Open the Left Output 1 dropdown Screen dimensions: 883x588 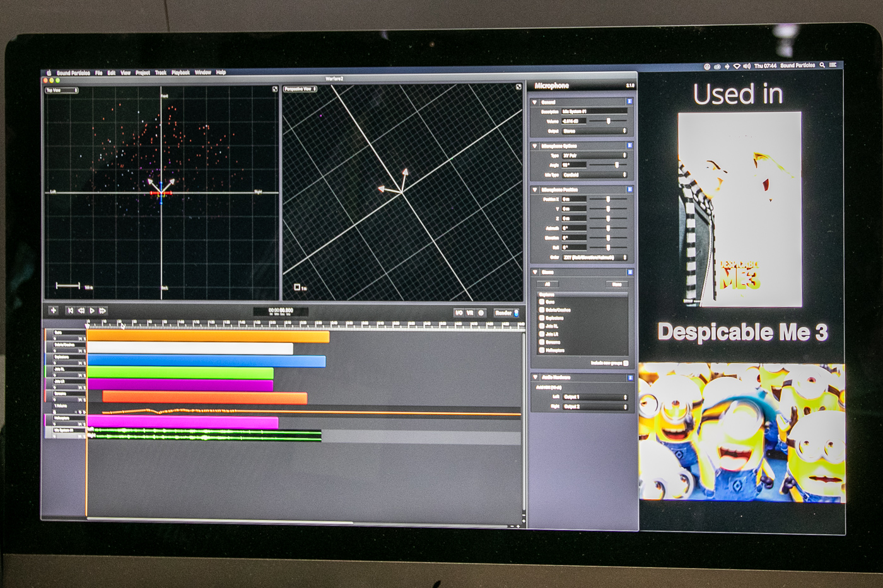click(595, 397)
